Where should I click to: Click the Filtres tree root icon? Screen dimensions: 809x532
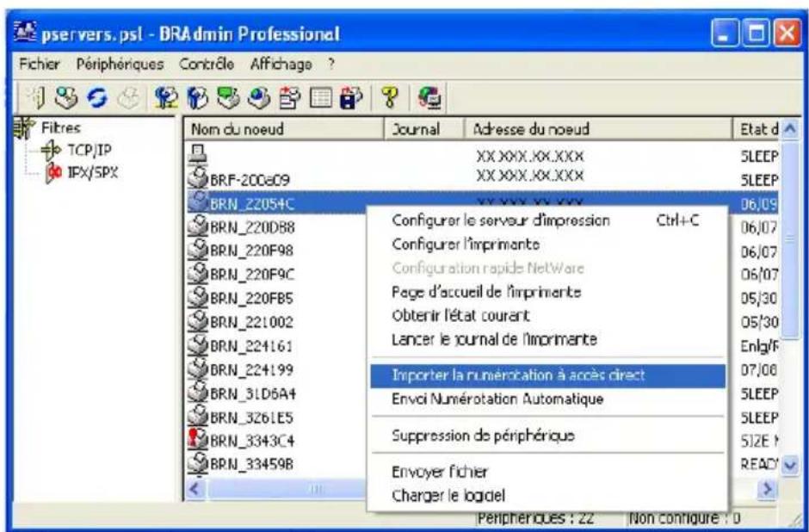[x=22, y=127]
